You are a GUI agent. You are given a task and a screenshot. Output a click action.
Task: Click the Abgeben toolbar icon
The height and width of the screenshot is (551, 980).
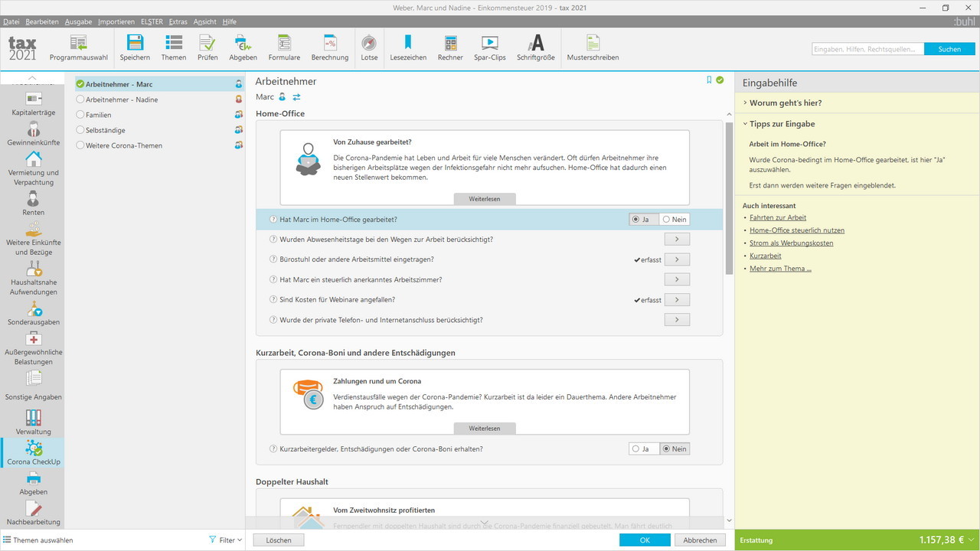243,47
